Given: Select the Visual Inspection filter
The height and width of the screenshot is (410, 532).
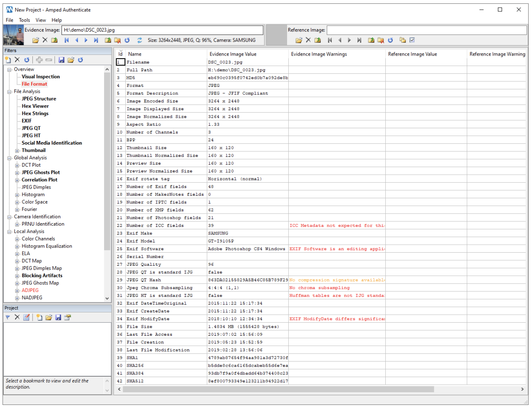Looking at the screenshot, I should point(41,77).
